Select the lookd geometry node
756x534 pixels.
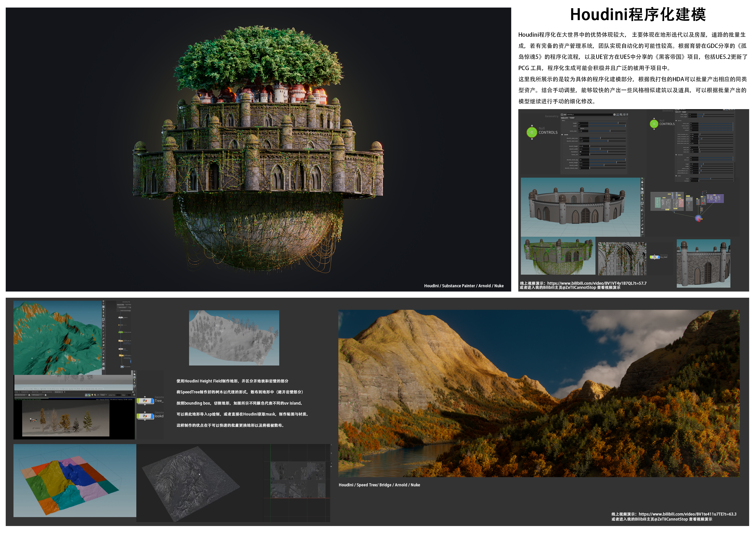pyautogui.click(x=145, y=416)
